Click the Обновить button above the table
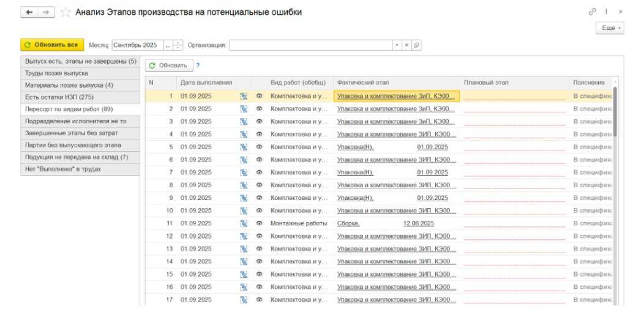 point(169,65)
